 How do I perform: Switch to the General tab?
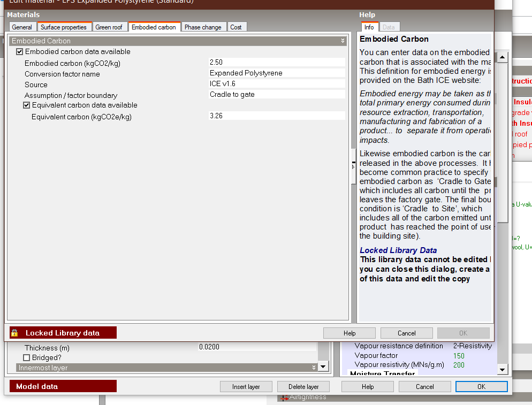(22, 27)
